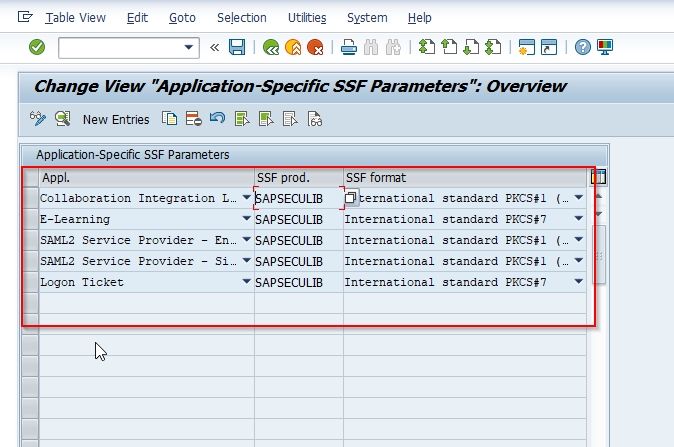Select the Logon Ticket row selector
This screenshot has height=447, width=674.
(x=31, y=282)
